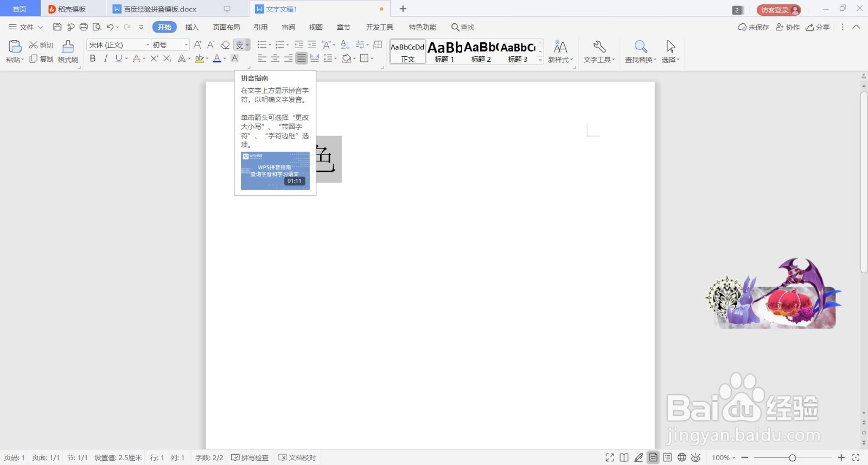This screenshot has height=465, width=868.
Task: Click the eye protection mode icon
Action: pyautogui.click(x=696, y=457)
